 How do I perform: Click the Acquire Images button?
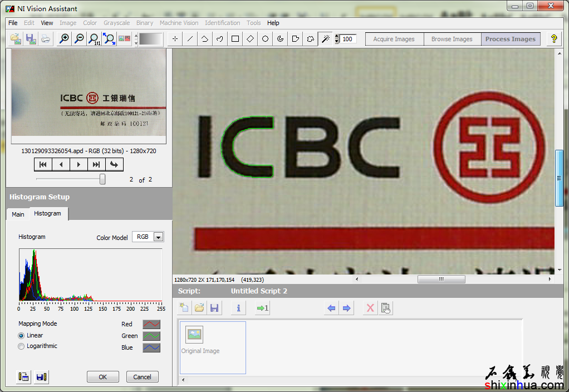394,39
